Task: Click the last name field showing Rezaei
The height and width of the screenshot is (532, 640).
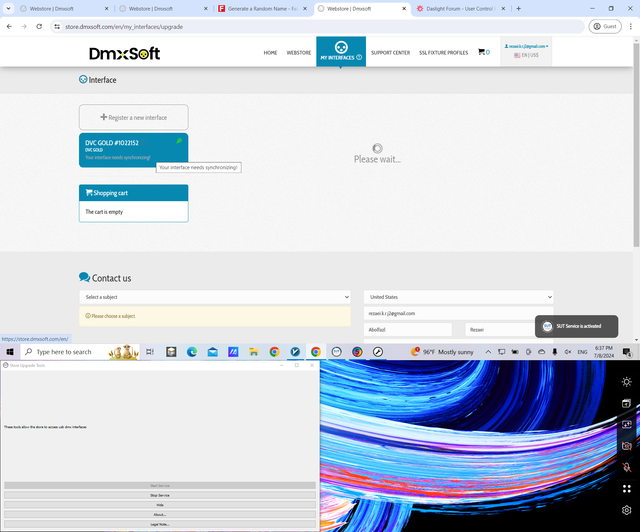Action: coord(509,330)
